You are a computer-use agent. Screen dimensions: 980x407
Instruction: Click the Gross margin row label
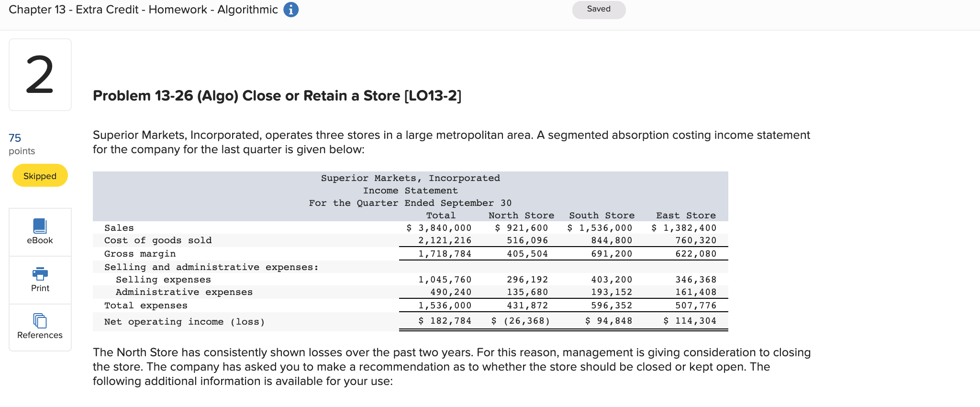140,254
